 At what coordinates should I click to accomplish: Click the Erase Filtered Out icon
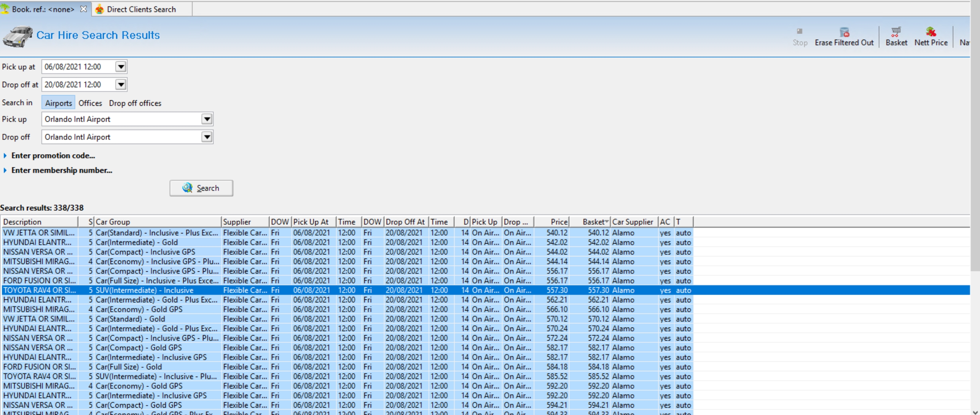tap(844, 32)
